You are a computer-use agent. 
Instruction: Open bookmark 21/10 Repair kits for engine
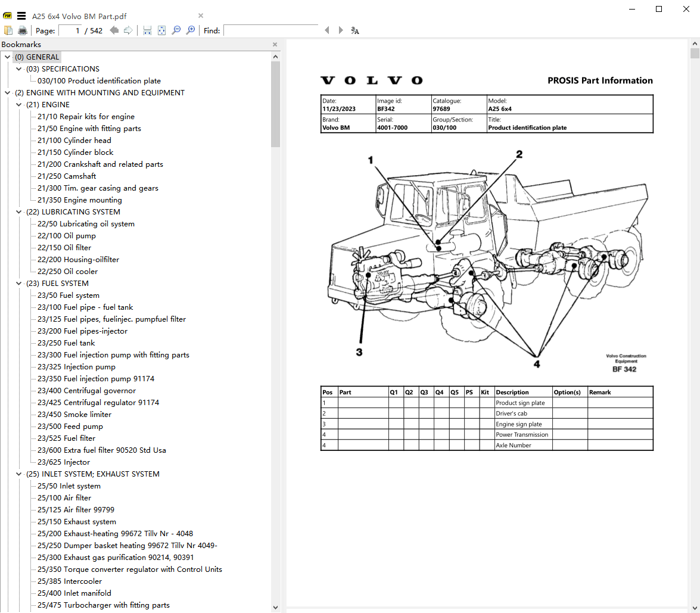[86, 117]
